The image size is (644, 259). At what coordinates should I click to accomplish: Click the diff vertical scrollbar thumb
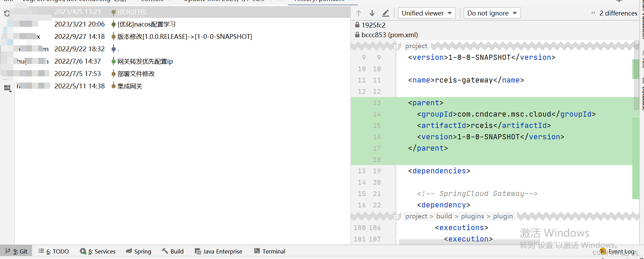tap(636, 76)
